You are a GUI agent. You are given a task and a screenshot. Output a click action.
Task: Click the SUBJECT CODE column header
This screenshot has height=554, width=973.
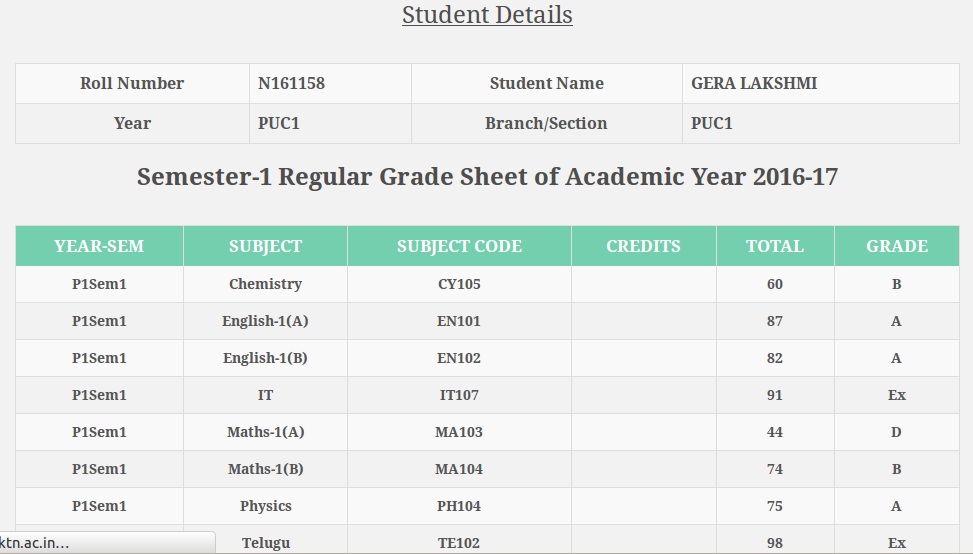pos(459,246)
